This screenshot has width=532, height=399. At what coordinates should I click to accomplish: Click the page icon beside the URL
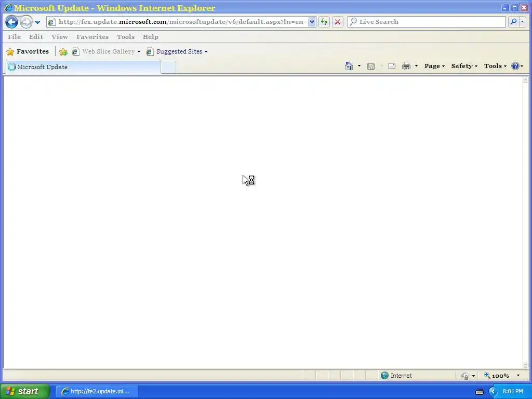(51, 22)
